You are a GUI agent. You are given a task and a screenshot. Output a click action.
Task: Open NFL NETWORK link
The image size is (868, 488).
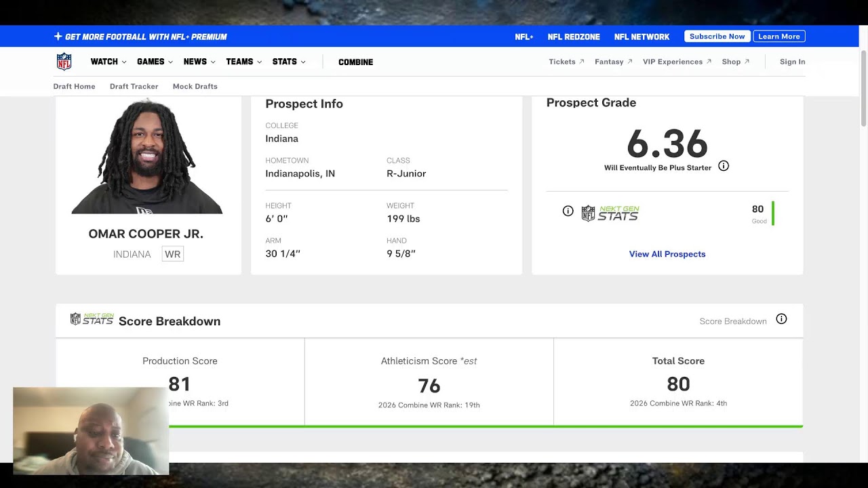click(x=642, y=37)
